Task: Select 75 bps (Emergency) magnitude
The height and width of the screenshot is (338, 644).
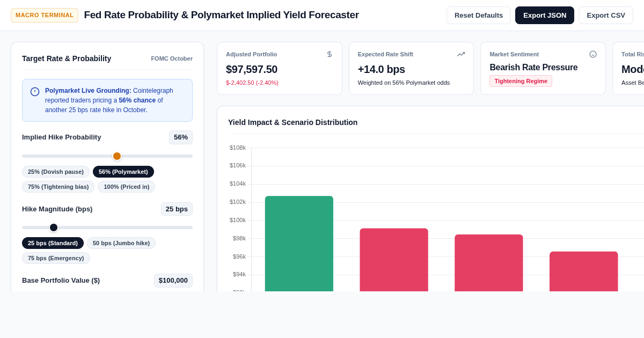Action: pos(56,258)
